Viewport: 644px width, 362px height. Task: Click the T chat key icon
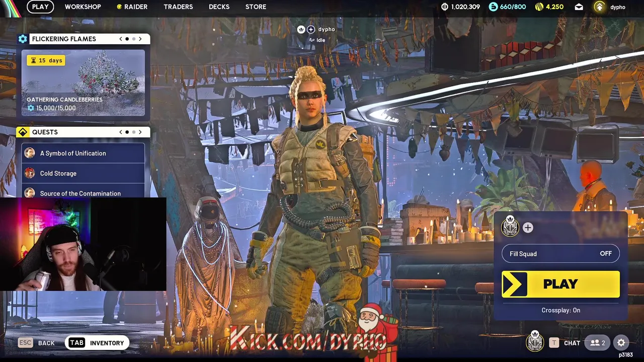(554, 343)
